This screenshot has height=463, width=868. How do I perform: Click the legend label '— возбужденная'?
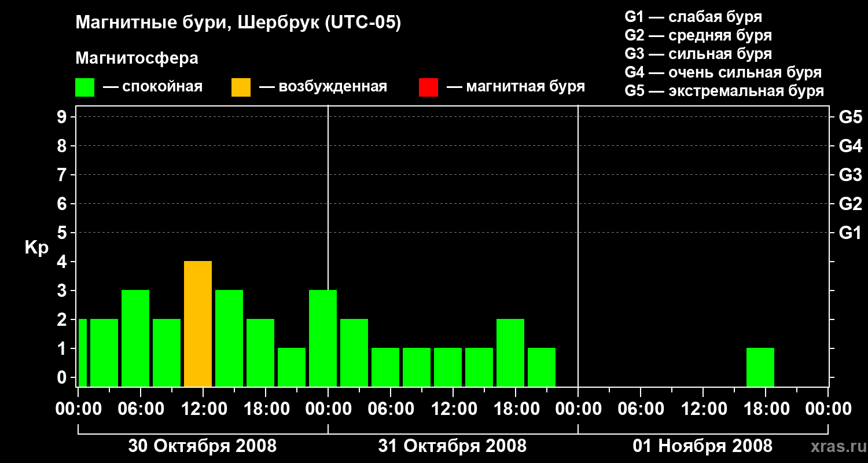point(323,87)
